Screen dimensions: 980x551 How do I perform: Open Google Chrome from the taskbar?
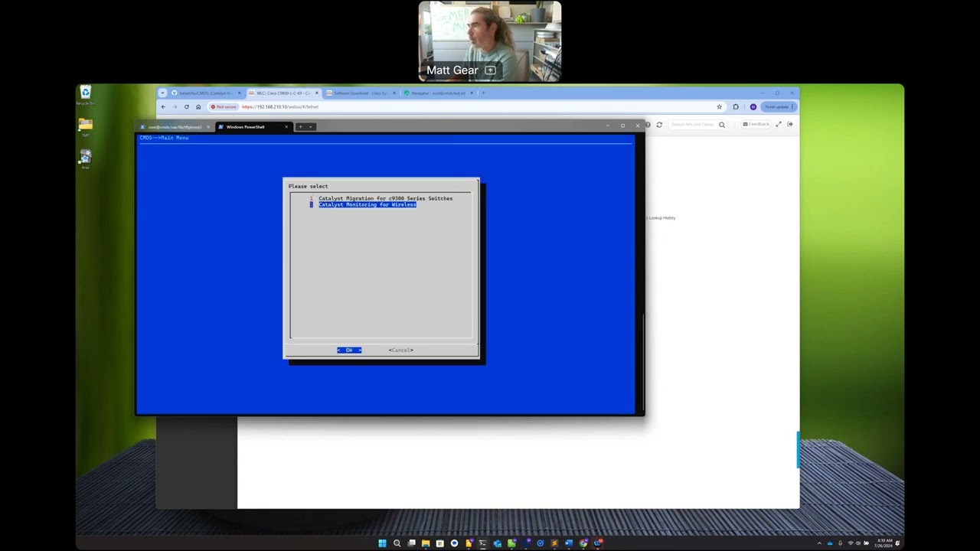[583, 543]
